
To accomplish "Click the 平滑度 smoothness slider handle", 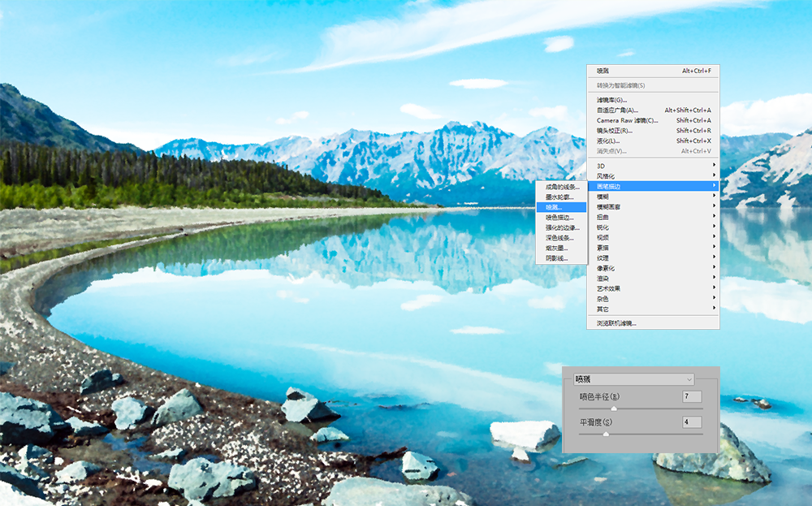I will [x=606, y=434].
